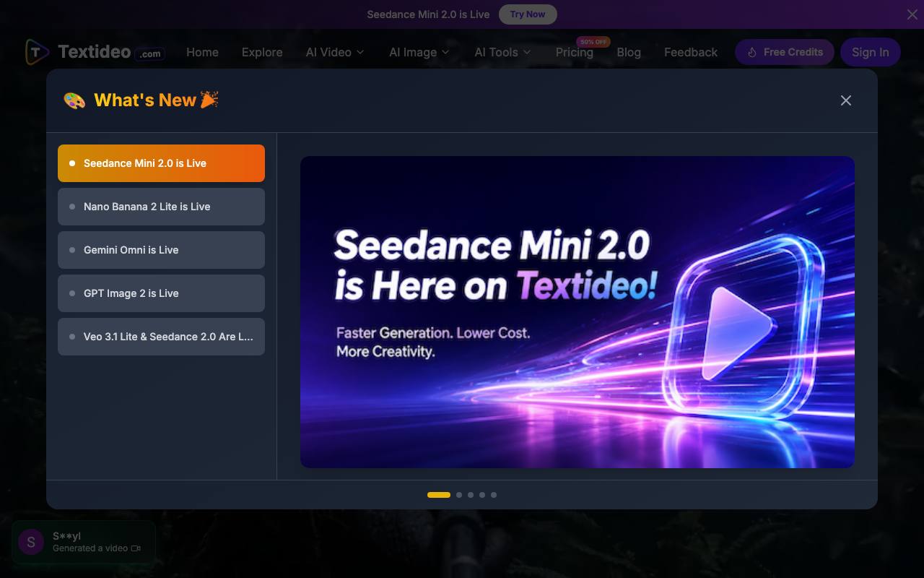Viewport: 924px width, 578px height.
Task: Open the Home page
Action: click(202, 52)
